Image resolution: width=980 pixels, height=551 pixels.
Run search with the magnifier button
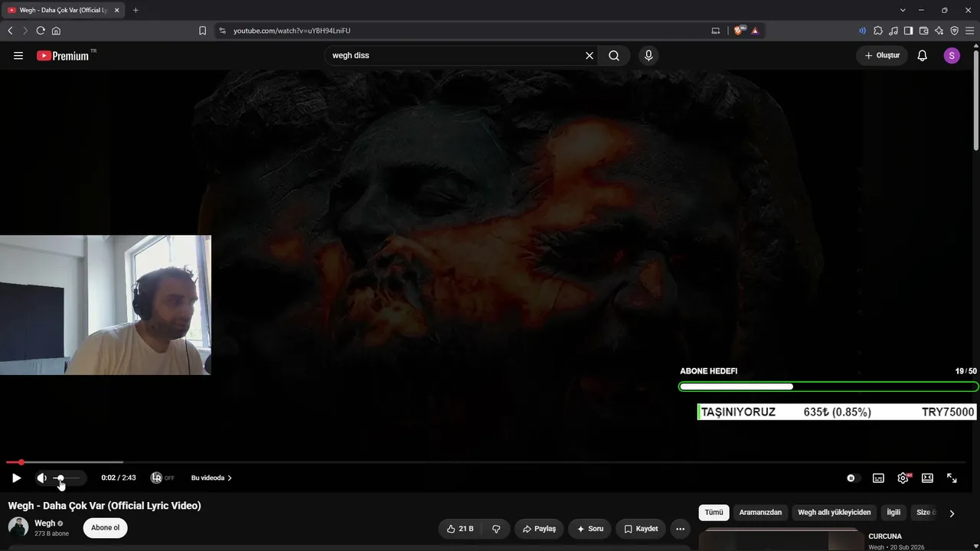(x=614, y=56)
